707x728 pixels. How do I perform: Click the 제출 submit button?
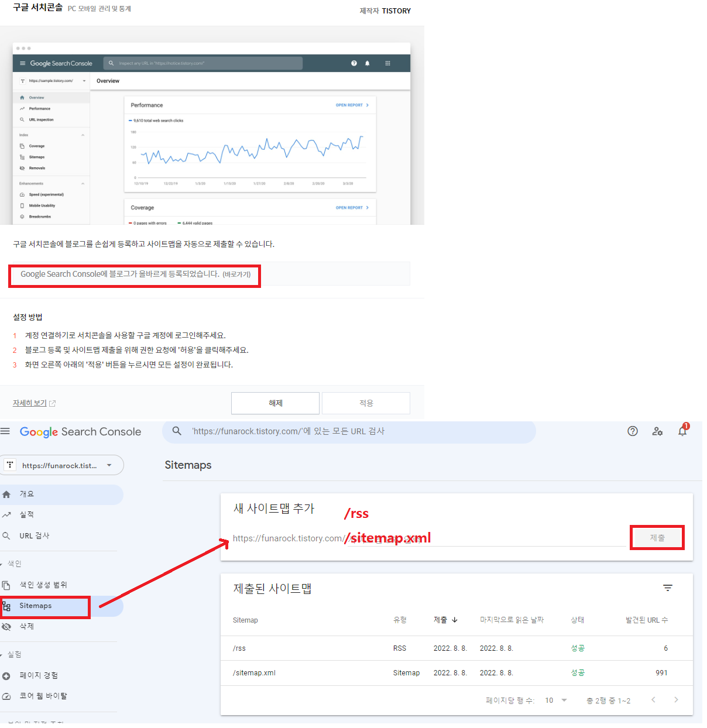657,538
